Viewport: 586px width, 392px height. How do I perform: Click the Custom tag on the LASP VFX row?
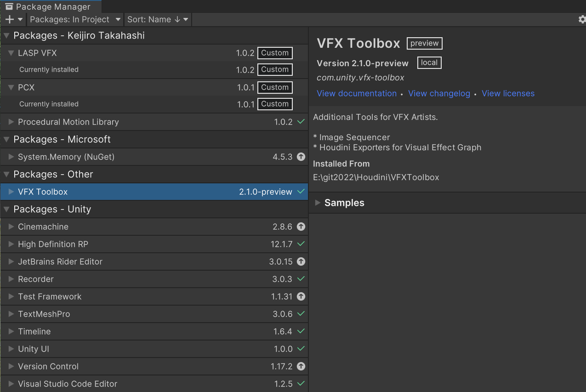tap(275, 53)
